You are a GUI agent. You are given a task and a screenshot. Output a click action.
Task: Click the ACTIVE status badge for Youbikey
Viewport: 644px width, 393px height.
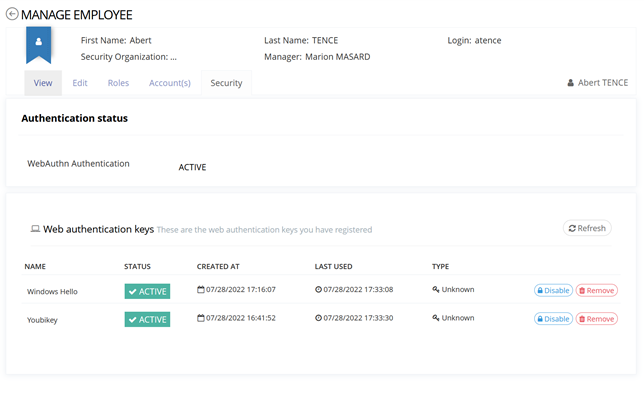point(147,319)
